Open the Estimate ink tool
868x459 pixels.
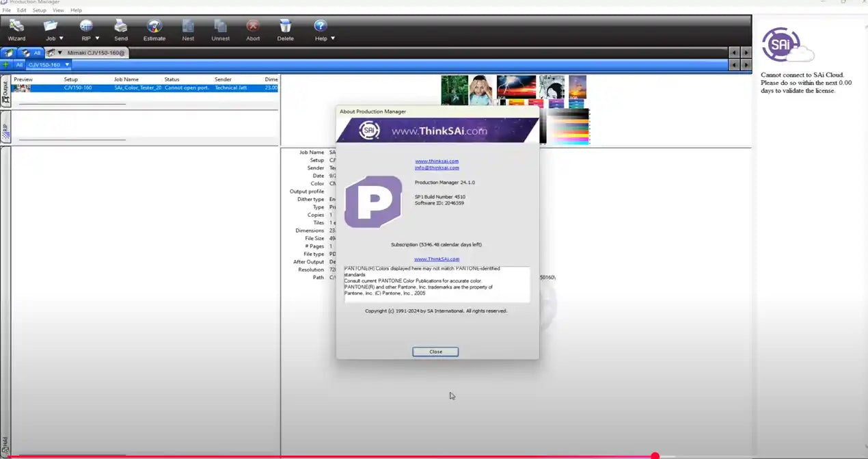pyautogui.click(x=154, y=29)
